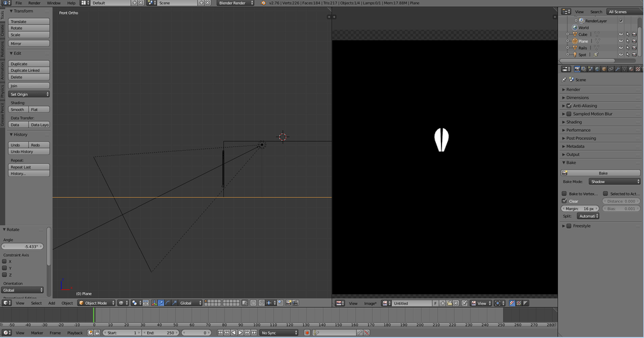Play animation forward in timeline
Viewport: 644px width, 338px height.
240,333
